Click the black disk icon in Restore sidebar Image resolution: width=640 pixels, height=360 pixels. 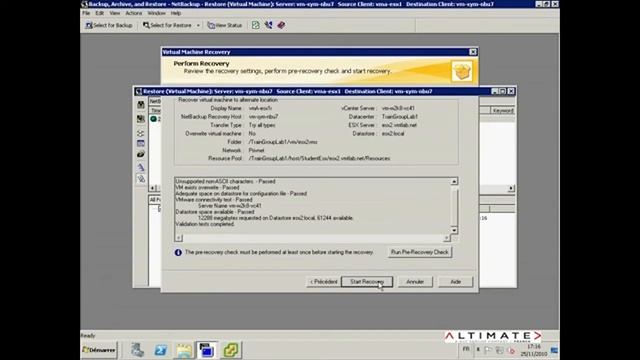141,154
